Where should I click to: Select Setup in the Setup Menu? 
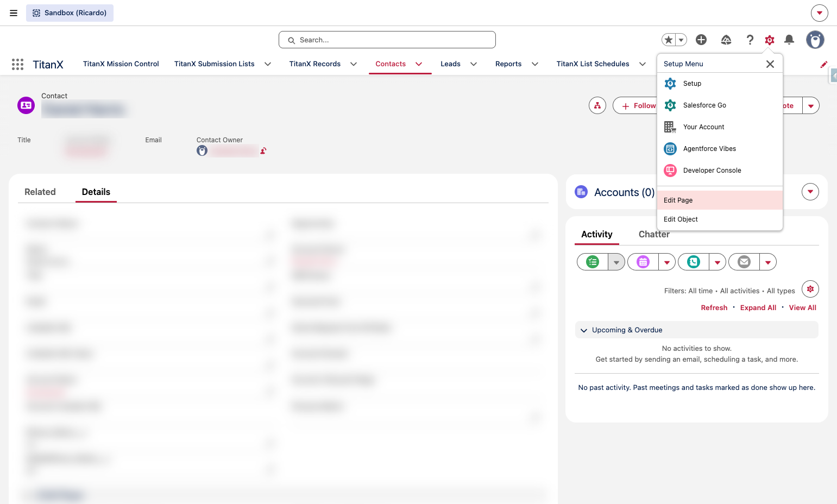(720, 84)
